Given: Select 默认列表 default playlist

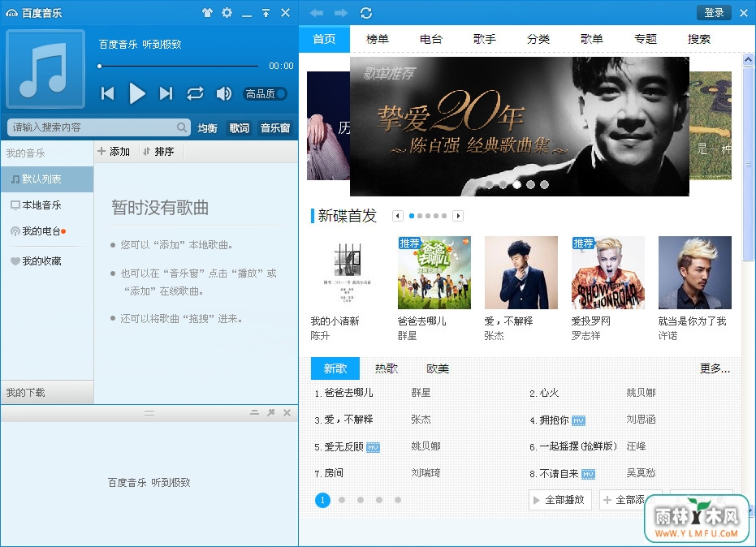Looking at the screenshot, I should click(47, 179).
